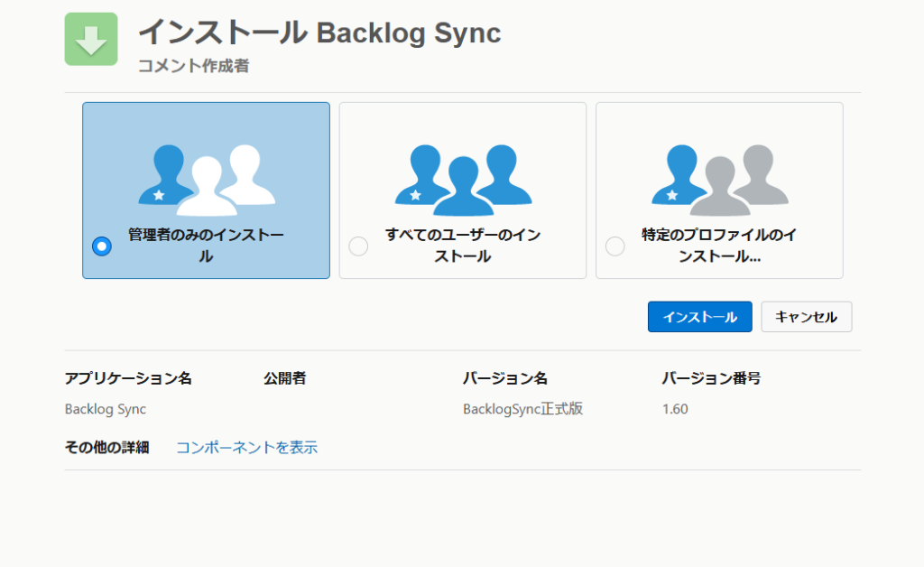Select 管理者のみのインストール radio button
924x567 pixels.
point(102,246)
